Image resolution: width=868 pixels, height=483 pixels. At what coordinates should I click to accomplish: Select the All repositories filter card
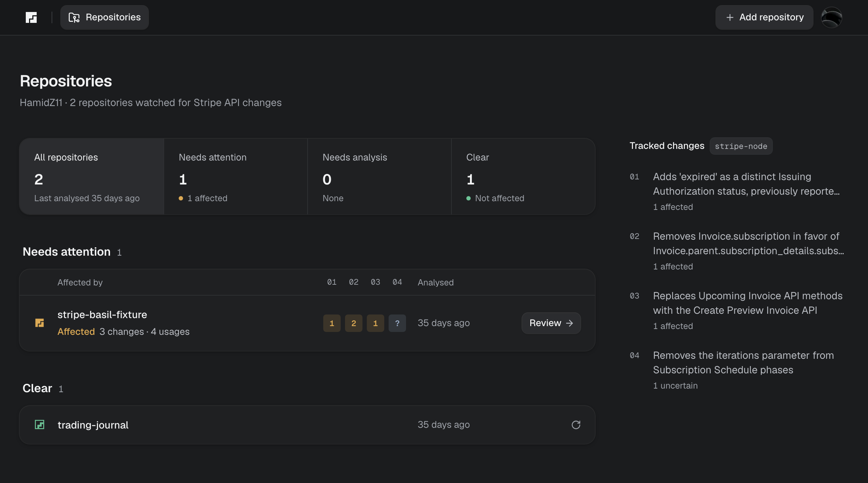click(x=92, y=176)
